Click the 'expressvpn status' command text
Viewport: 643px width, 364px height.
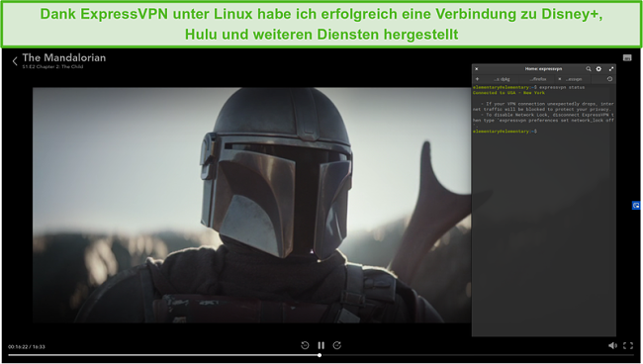pyautogui.click(x=562, y=87)
